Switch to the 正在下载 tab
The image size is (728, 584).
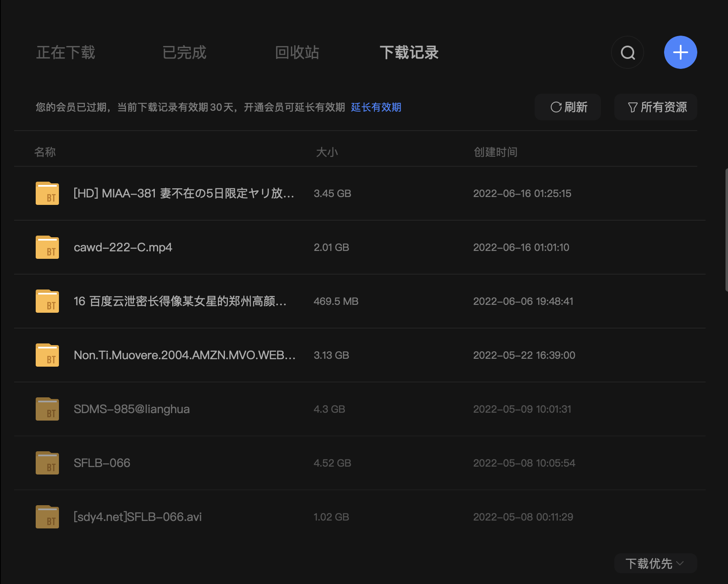(66, 52)
